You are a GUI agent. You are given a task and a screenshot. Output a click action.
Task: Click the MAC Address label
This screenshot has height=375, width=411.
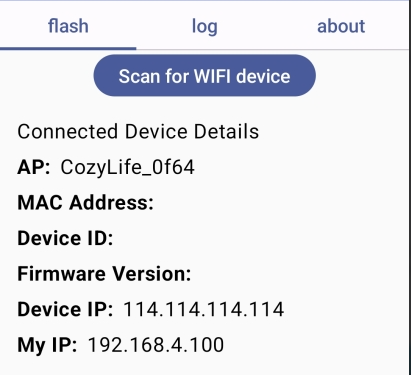pos(85,202)
